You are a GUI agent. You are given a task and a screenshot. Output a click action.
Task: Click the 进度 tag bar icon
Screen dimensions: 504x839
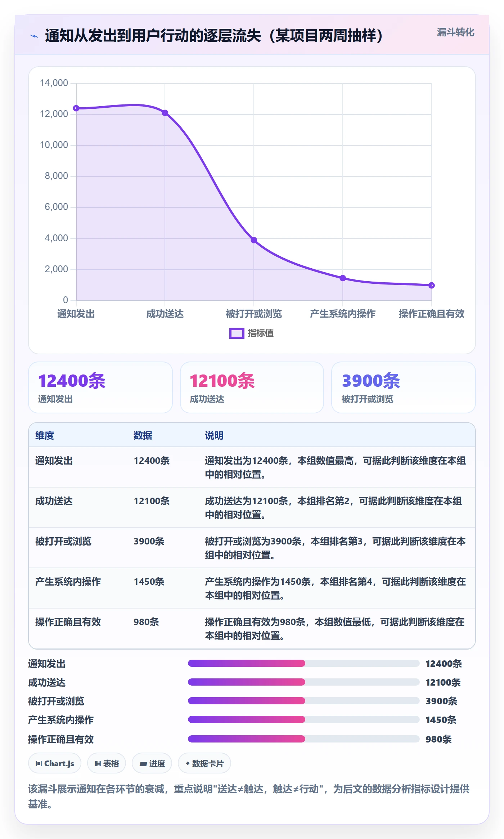coord(143,764)
